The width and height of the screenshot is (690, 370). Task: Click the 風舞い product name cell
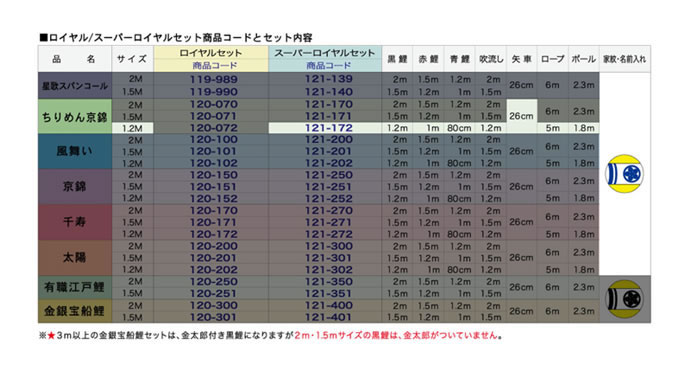point(75,151)
